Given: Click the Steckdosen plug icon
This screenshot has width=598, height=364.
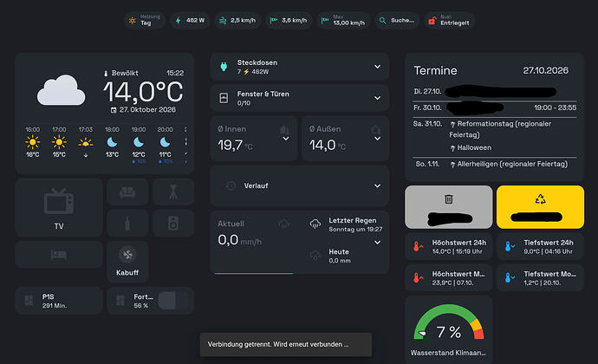Looking at the screenshot, I should pos(224,67).
